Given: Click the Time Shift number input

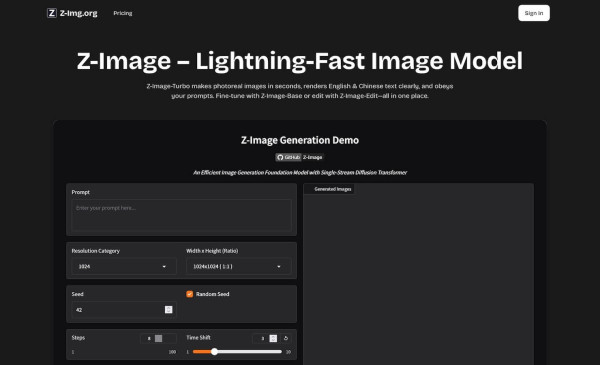Looking at the screenshot, I should 265,338.
